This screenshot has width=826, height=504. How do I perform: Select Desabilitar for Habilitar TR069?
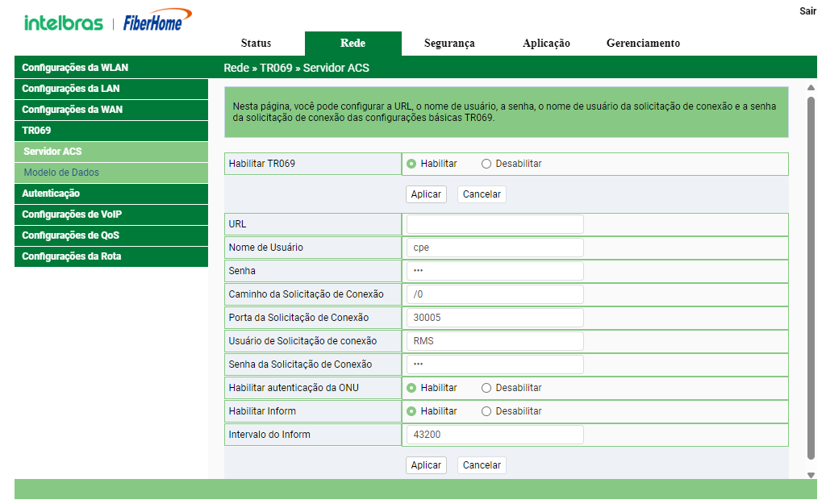click(486, 164)
